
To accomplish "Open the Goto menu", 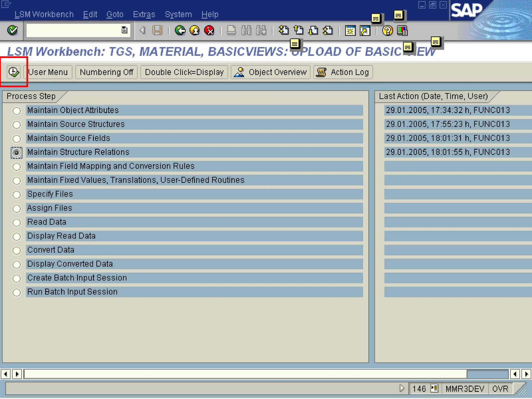I will pos(115,14).
